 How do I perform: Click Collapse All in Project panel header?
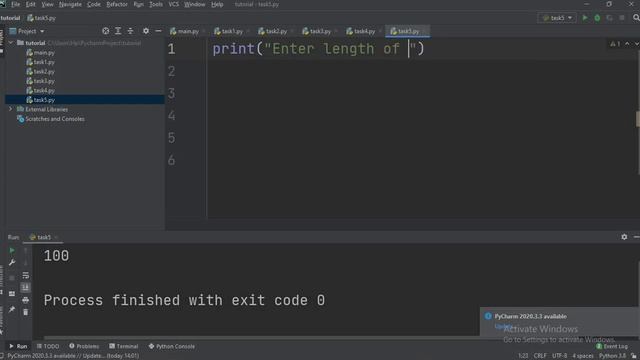tap(130, 31)
